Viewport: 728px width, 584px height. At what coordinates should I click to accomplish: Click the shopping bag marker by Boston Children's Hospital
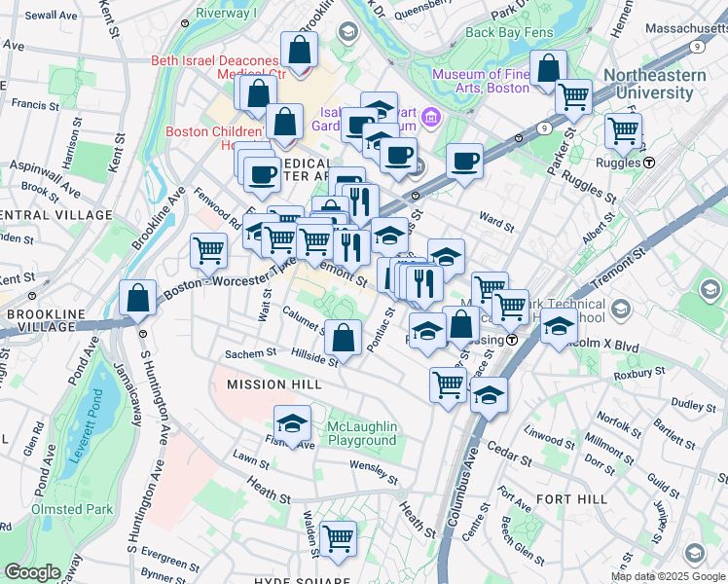284,123
